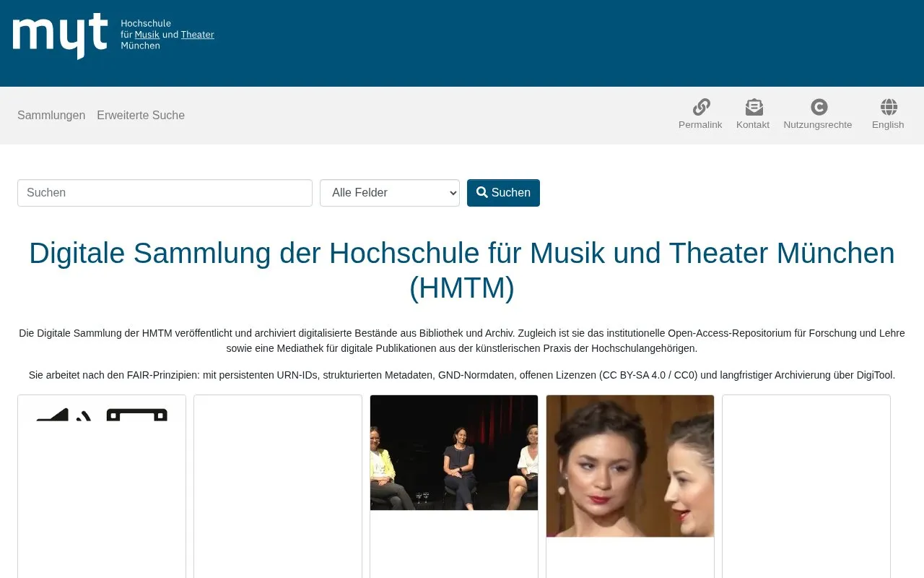The width and height of the screenshot is (924, 578).
Task: Click the English label text
Action: pyautogui.click(x=888, y=125)
